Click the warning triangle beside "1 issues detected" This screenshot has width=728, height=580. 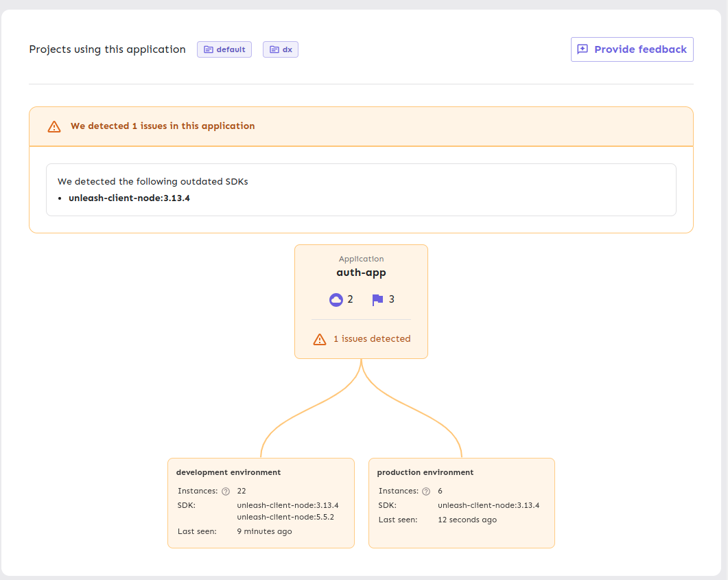coord(319,338)
